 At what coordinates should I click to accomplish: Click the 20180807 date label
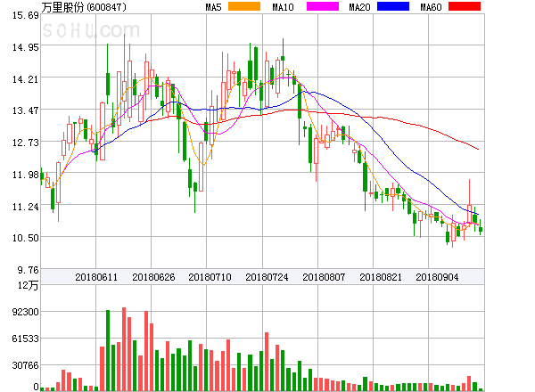click(324, 277)
